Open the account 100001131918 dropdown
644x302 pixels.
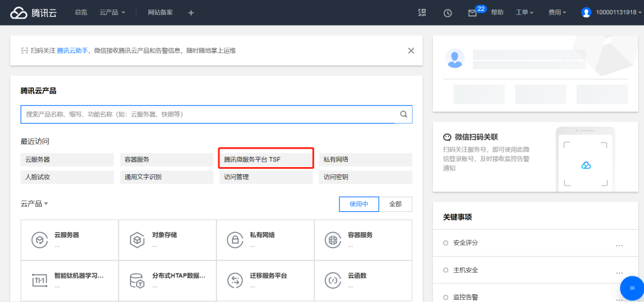pyautogui.click(x=617, y=13)
